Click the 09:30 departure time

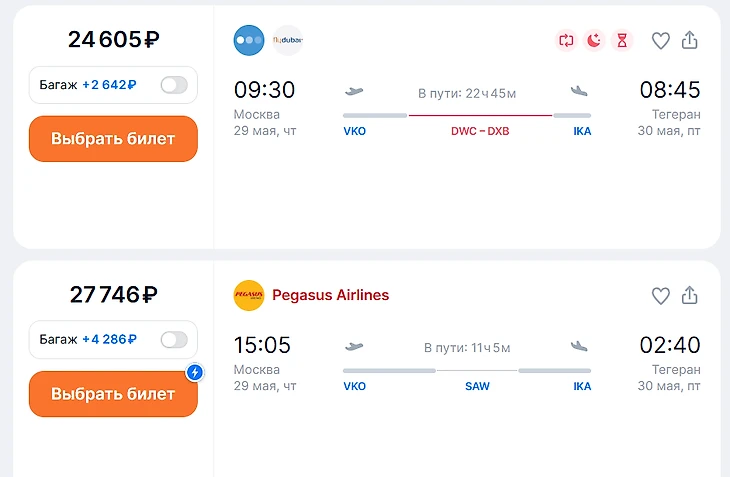[x=264, y=90]
